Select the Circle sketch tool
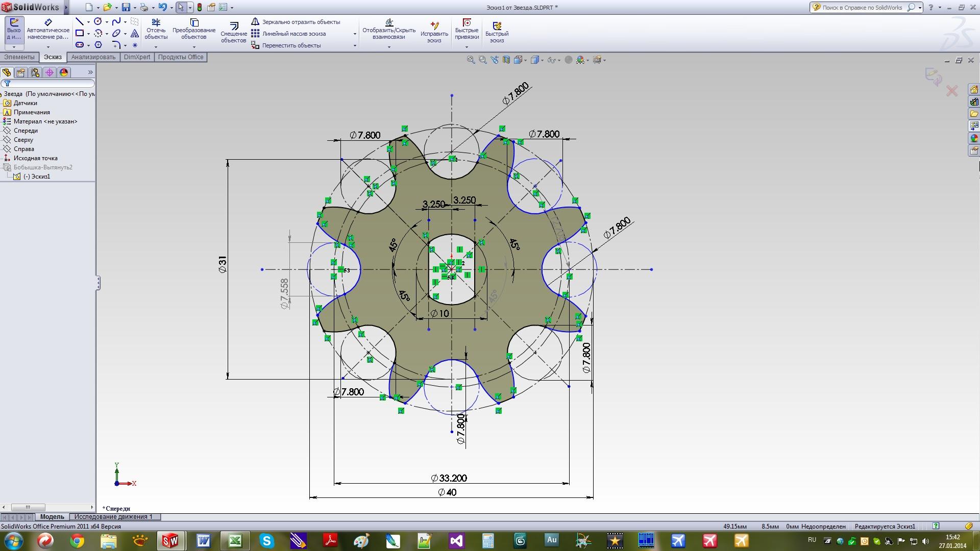The width and height of the screenshot is (980, 551). coord(98,21)
